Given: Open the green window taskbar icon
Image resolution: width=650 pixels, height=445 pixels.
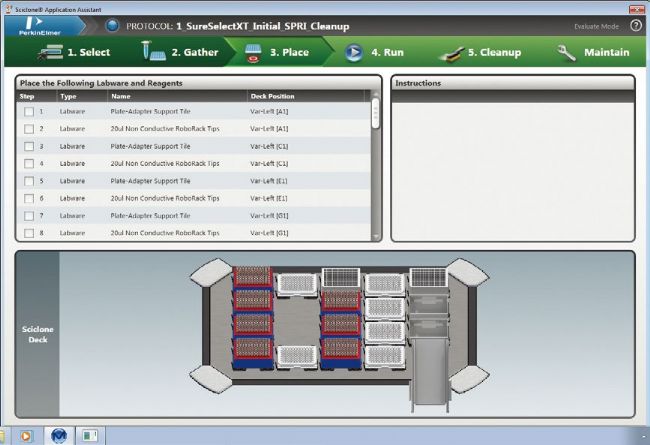Looking at the screenshot, I should [x=90, y=435].
